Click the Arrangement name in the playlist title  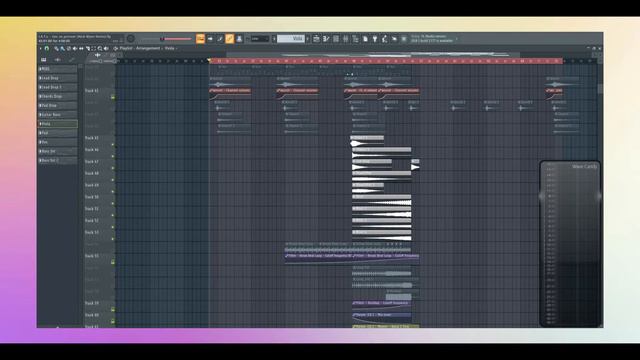(x=148, y=48)
